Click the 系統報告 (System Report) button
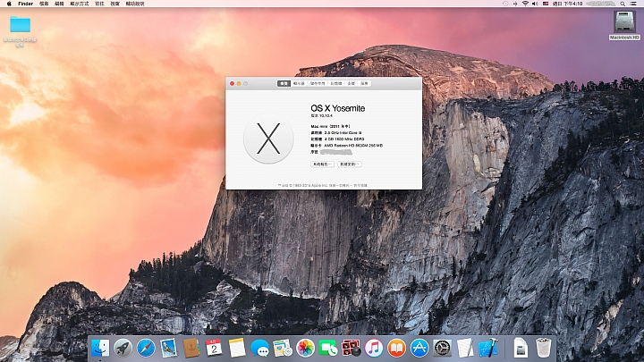 322,164
